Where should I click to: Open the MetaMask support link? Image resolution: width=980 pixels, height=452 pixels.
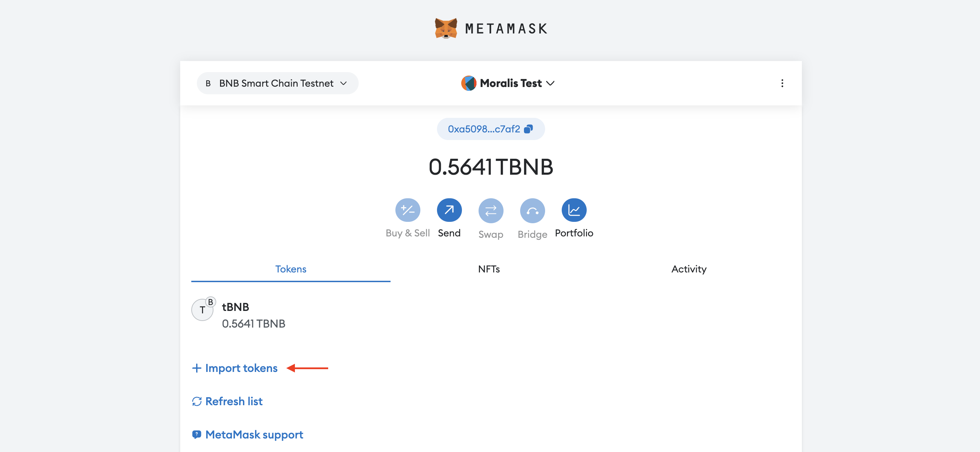click(x=248, y=435)
